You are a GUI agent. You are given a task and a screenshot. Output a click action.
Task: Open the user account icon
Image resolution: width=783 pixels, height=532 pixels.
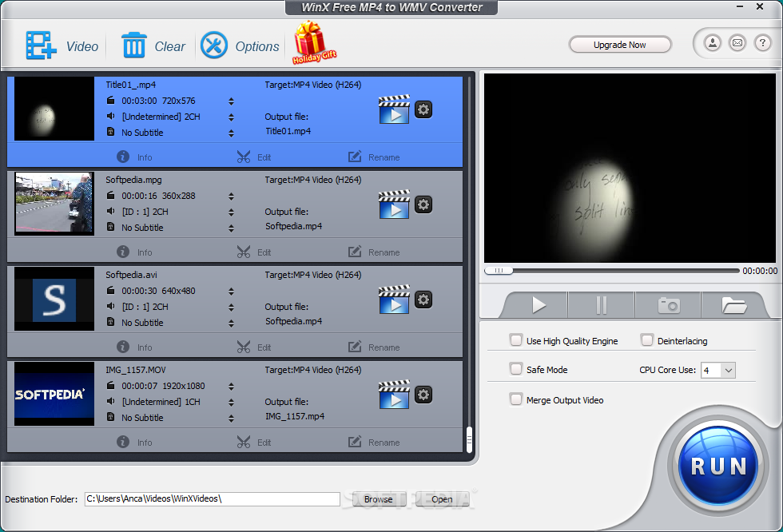pyautogui.click(x=713, y=43)
